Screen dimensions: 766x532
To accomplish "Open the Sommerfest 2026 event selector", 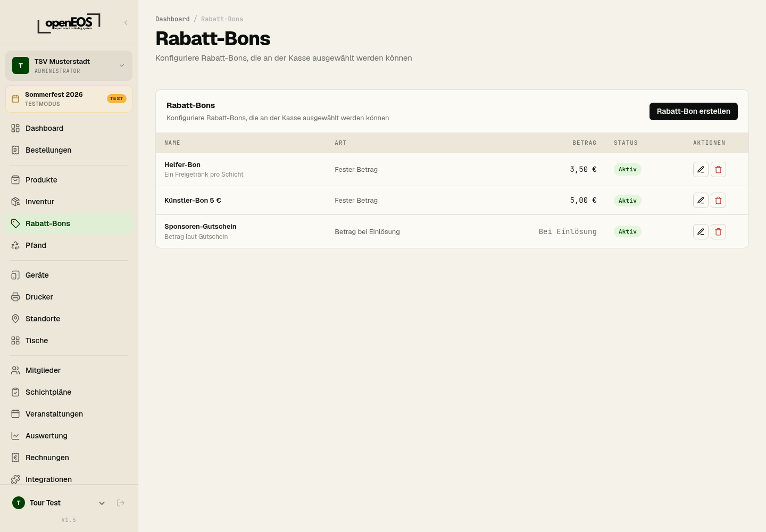I will 69,99.
